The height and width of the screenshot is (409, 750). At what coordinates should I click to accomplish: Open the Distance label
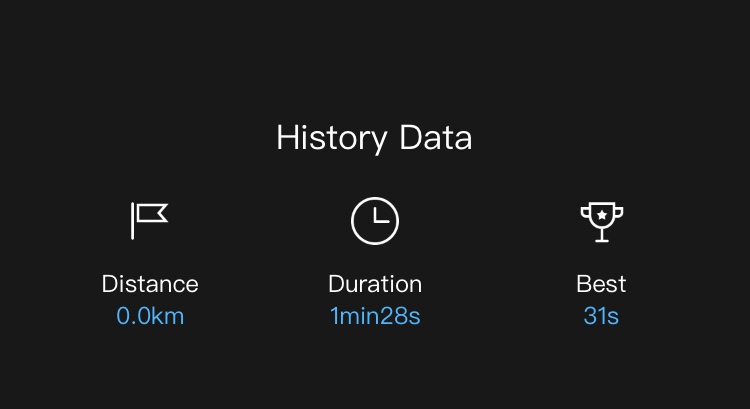(150, 284)
